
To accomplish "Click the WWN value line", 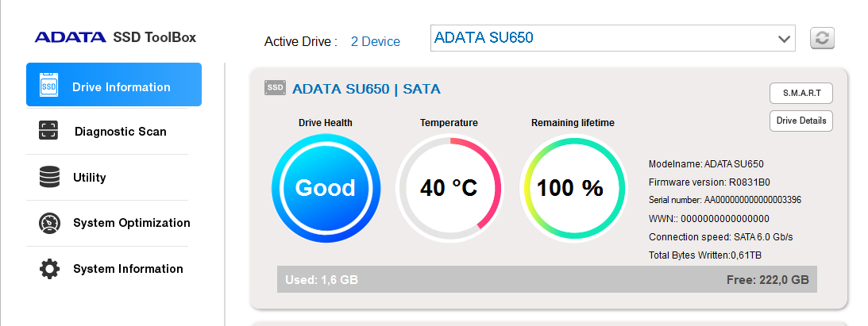I will pyautogui.click(x=709, y=219).
